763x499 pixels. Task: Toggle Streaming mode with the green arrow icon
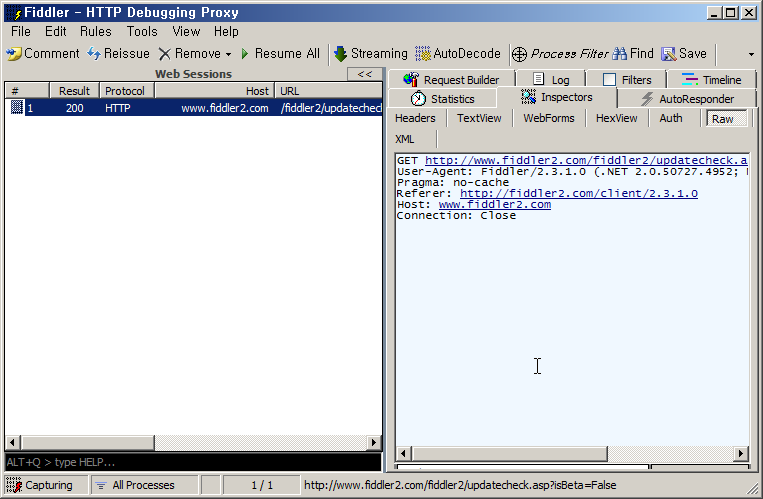click(x=341, y=54)
